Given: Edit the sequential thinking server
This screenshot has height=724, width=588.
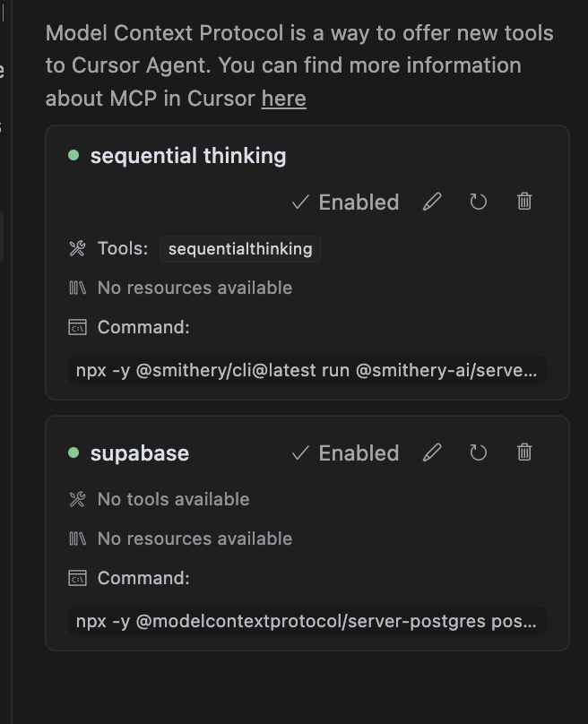Looking at the screenshot, I should [432, 202].
